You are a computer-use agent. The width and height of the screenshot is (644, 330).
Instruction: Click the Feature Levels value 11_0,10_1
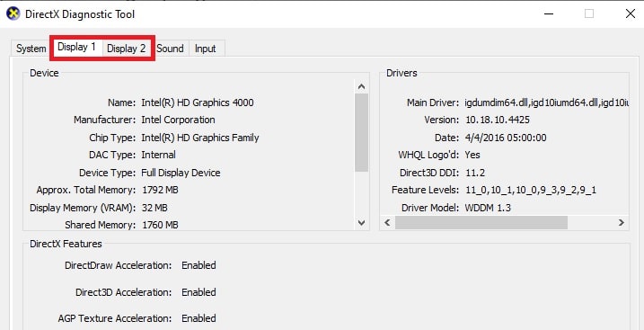pyautogui.click(x=530, y=191)
